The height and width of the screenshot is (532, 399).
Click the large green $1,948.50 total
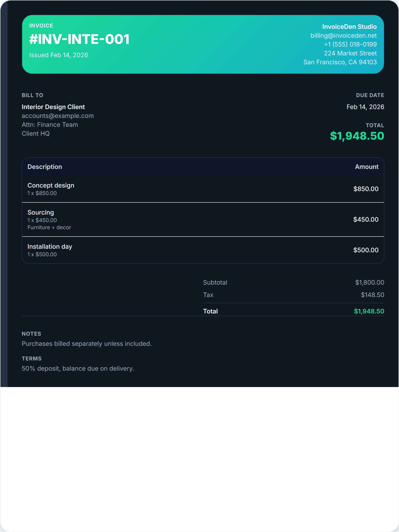coord(357,136)
